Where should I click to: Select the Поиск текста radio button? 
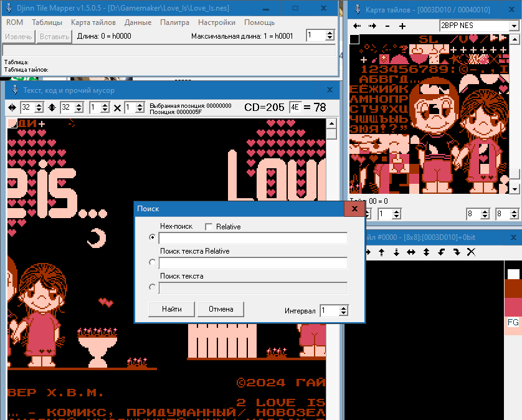pyautogui.click(x=153, y=287)
